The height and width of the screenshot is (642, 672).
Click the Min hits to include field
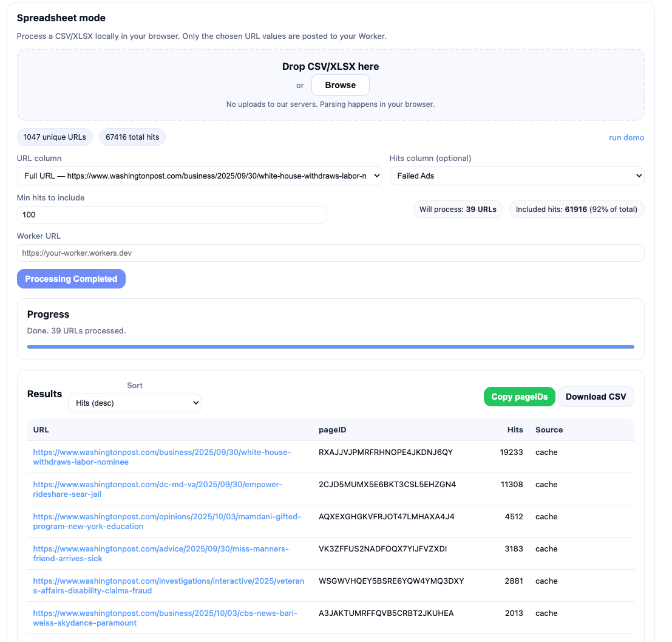[172, 215]
